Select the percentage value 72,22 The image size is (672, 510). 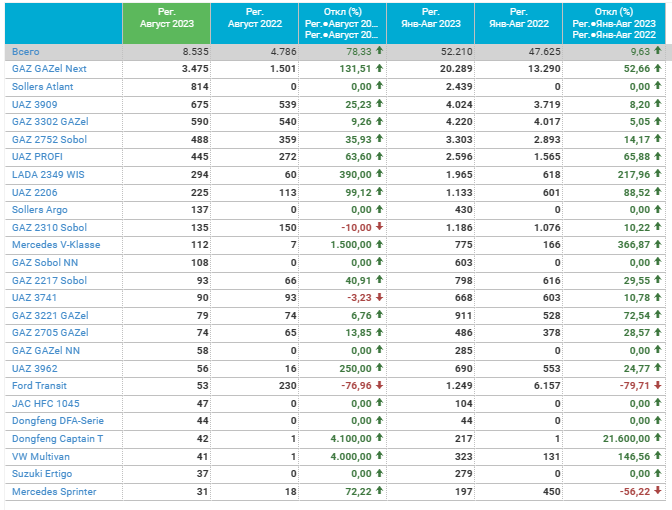358,492
